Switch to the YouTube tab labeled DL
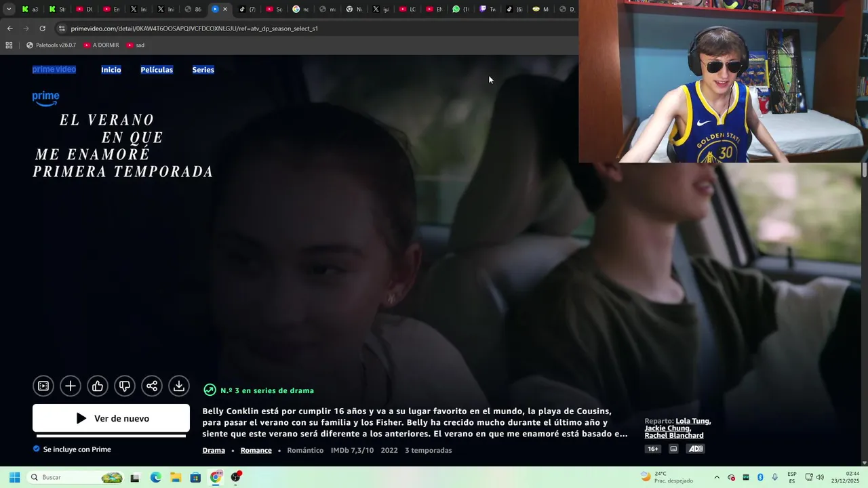The height and width of the screenshot is (488, 868). point(84,9)
